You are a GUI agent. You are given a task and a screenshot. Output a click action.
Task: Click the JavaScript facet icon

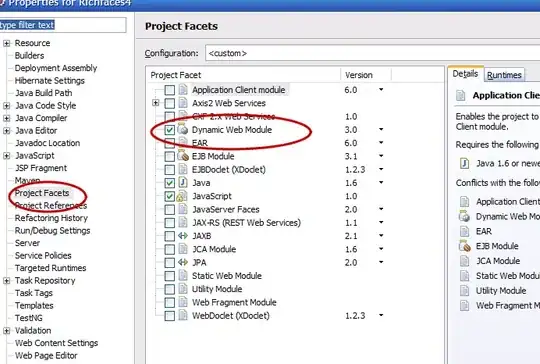[182, 196]
